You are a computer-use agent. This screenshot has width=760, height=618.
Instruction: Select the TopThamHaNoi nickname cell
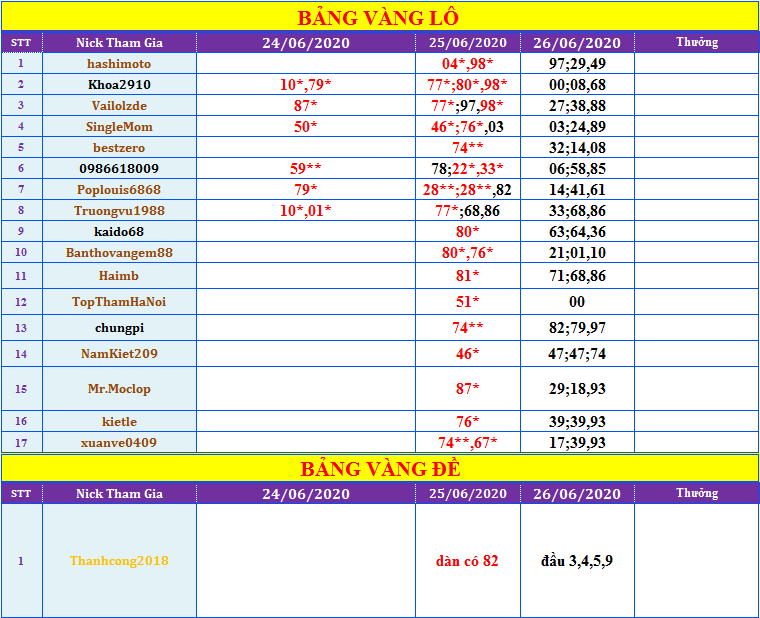(119, 302)
